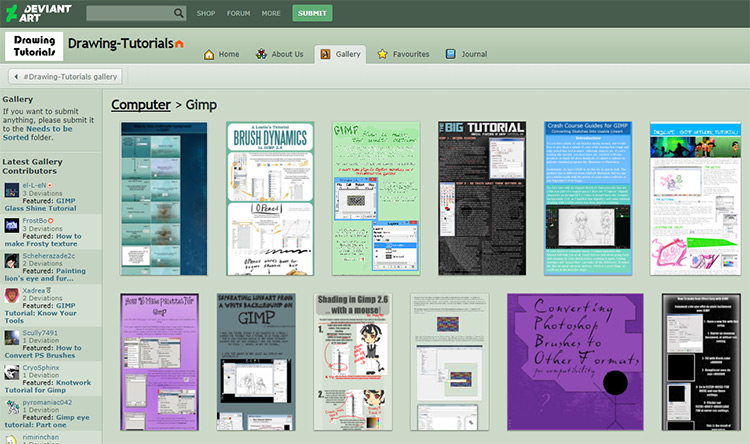Open The Big Tutorial thumbnail
Screen dimensions: 750x444
[482, 198]
